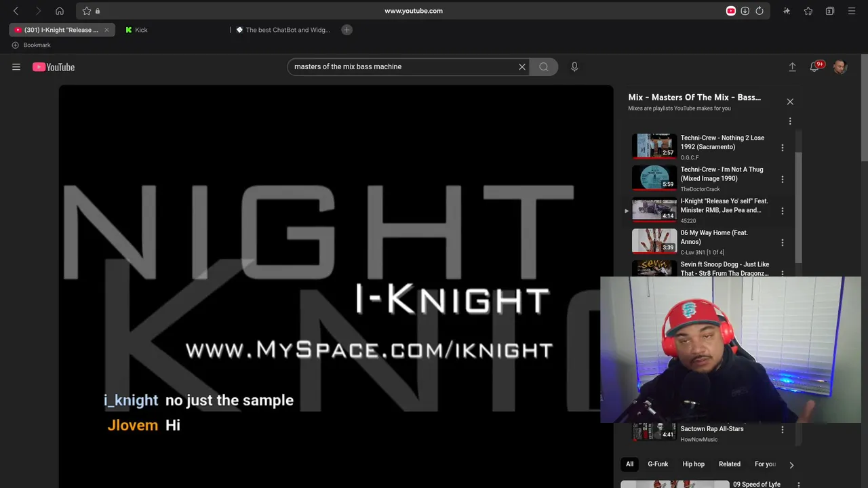
Task: Close the Mix playlist panel
Action: point(790,102)
